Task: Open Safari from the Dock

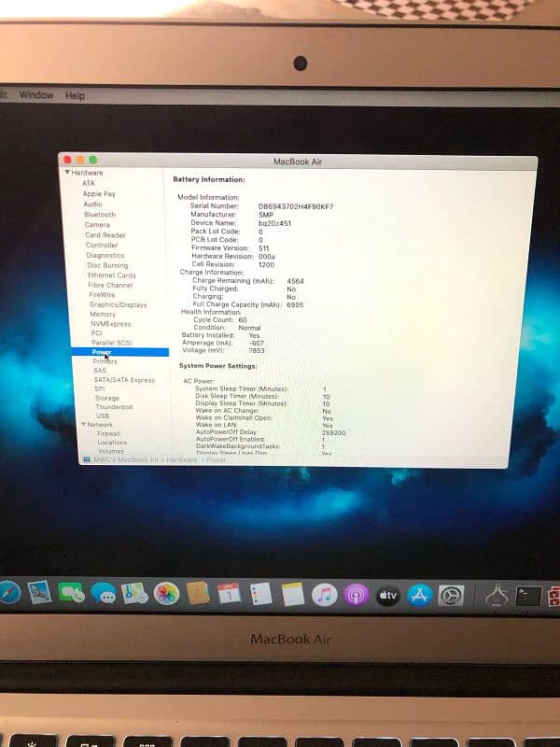Action: [x=9, y=594]
